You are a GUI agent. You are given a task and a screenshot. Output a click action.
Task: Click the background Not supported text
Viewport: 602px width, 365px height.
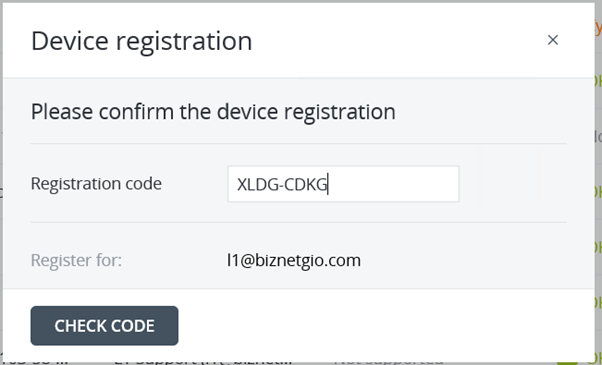pyautogui.click(x=389, y=361)
